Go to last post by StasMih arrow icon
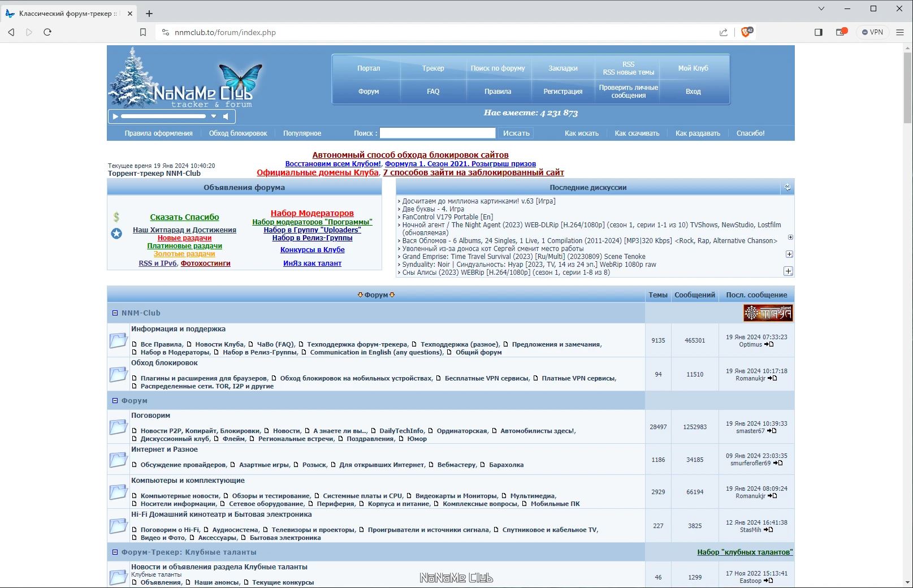This screenshot has width=913, height=588. click(x=768, y=530)
